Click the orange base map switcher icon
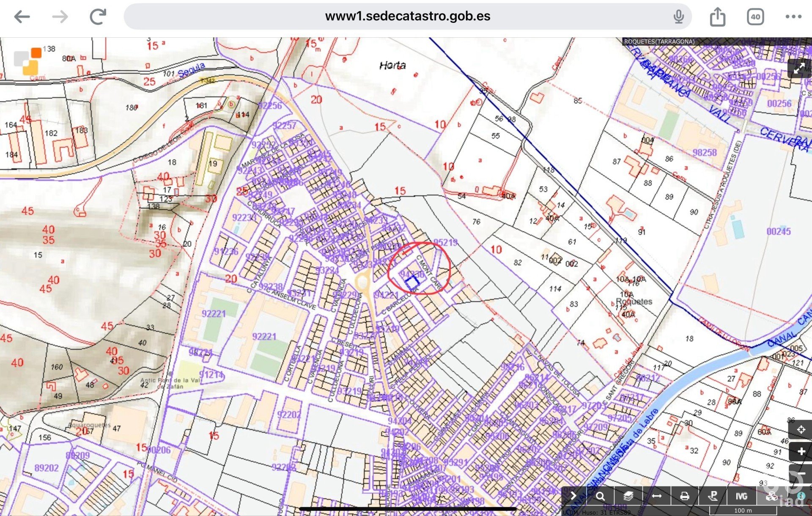 tap(28, 61)
